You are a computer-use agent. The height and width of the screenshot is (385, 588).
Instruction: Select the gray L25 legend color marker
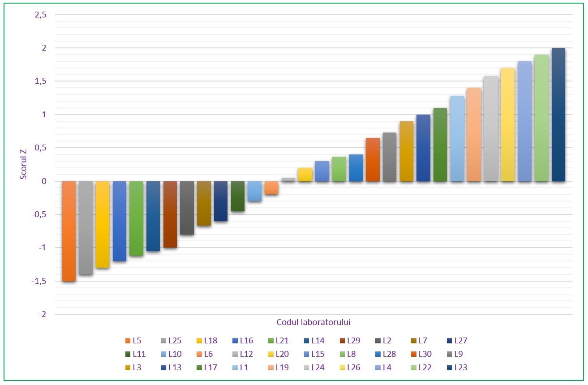tap(163, 341)
